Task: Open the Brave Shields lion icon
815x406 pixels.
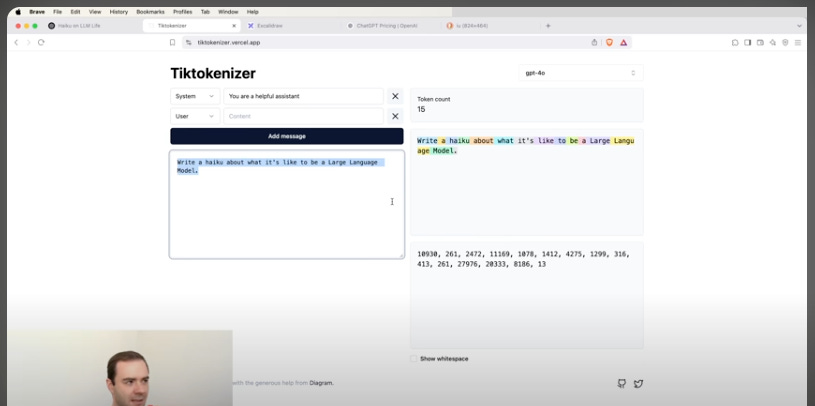Action: (x=609, y=43)
